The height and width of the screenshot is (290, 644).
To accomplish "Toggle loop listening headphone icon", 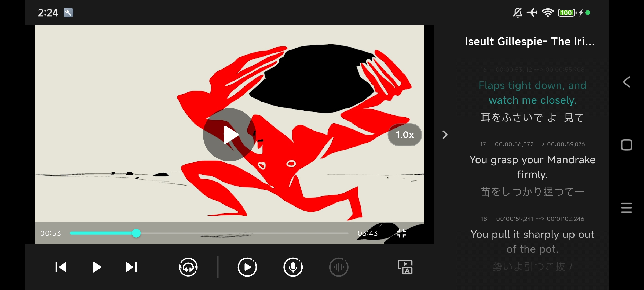I will click(x=188, y=267).
